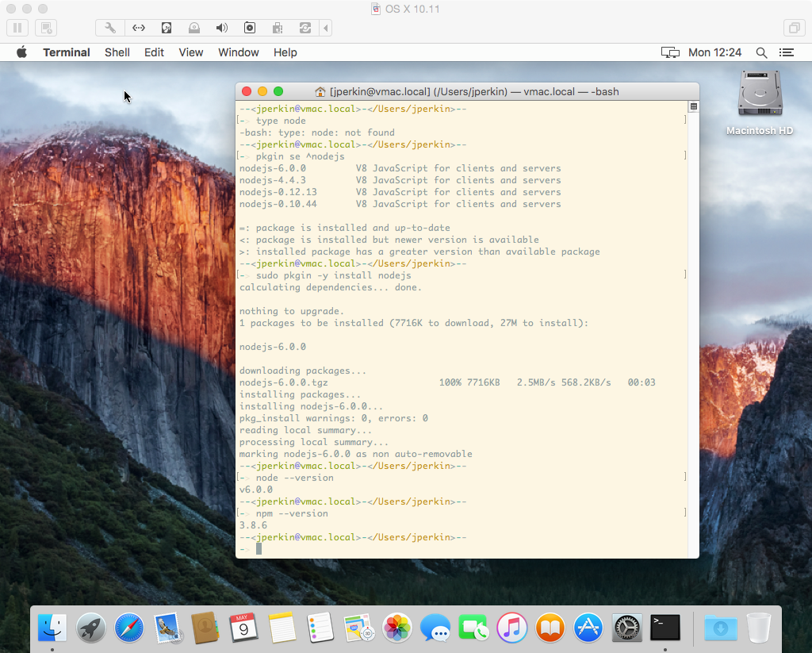Image resolution: width=812 pixels, height=653 pixels.
Task: Open the VM snapshots button
Action: pos(46,28)
